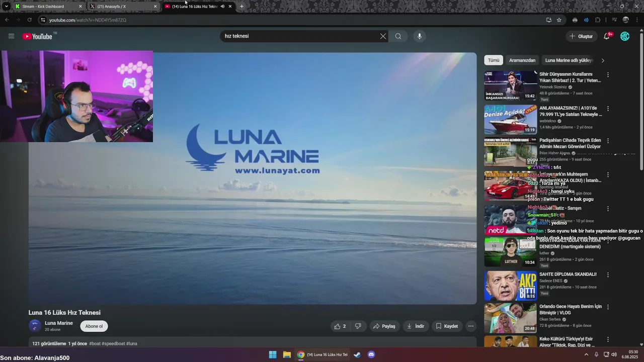
Task: Open the Luna Marine channel name link
Action: (x=59, y=323)
